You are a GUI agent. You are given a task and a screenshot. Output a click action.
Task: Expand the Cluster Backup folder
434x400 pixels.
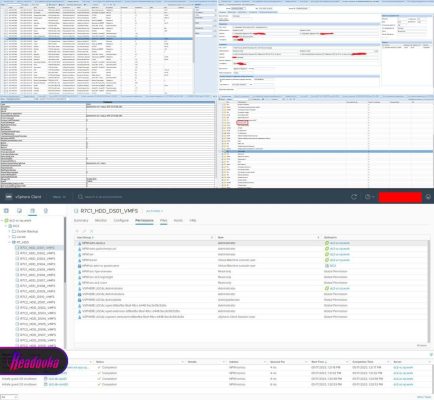[x=9, y=231]
